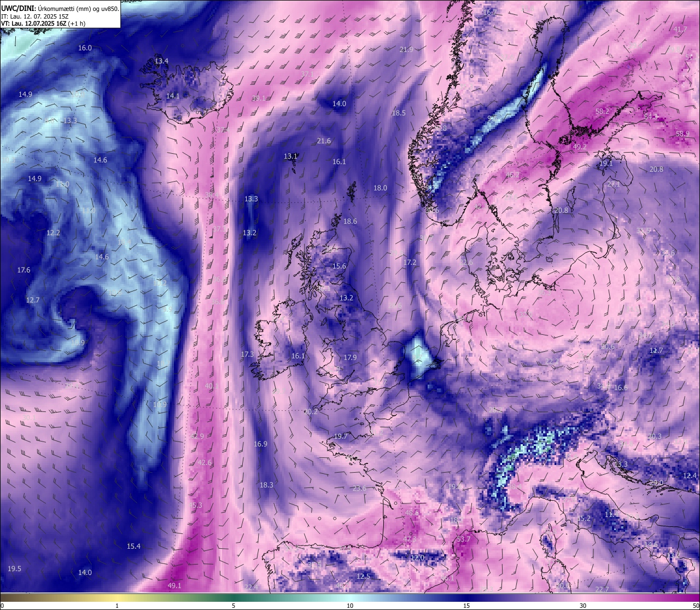700x610 pixels.
Task: Select the 18.6 value north of Scotland
Action: pos(350,222)
